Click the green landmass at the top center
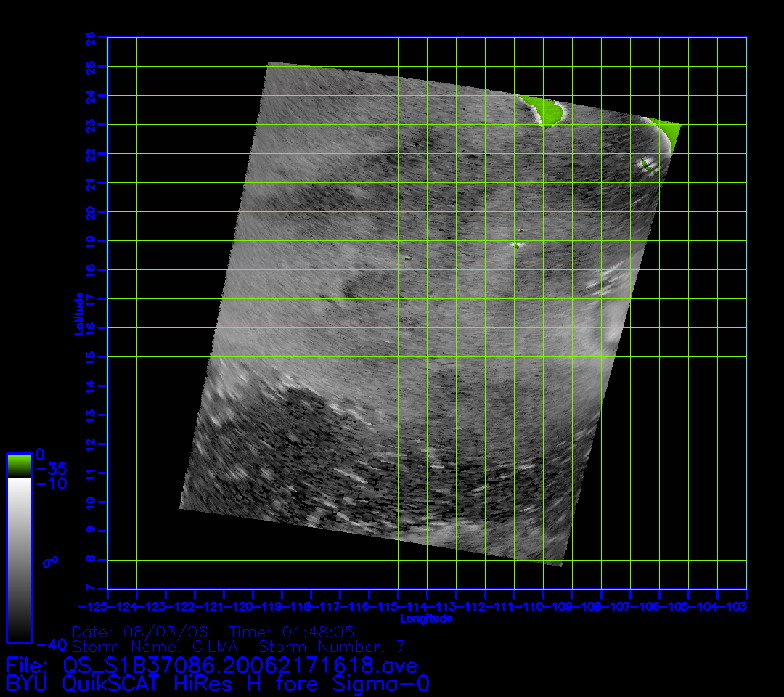784x697 pixels. tap(546, 110)
